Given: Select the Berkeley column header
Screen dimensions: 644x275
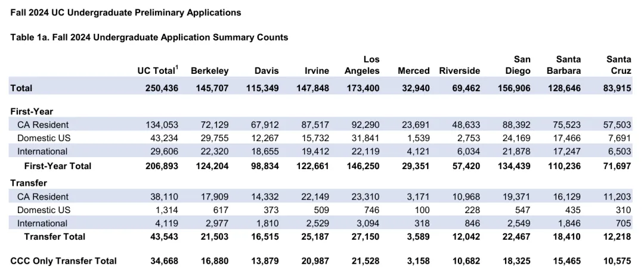Looking at the screenshot, I should [x=209, y=71].
